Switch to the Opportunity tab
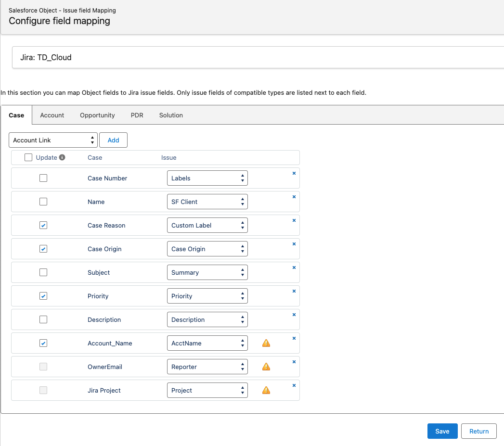504x446 pixels. click(x=97, y=115)
